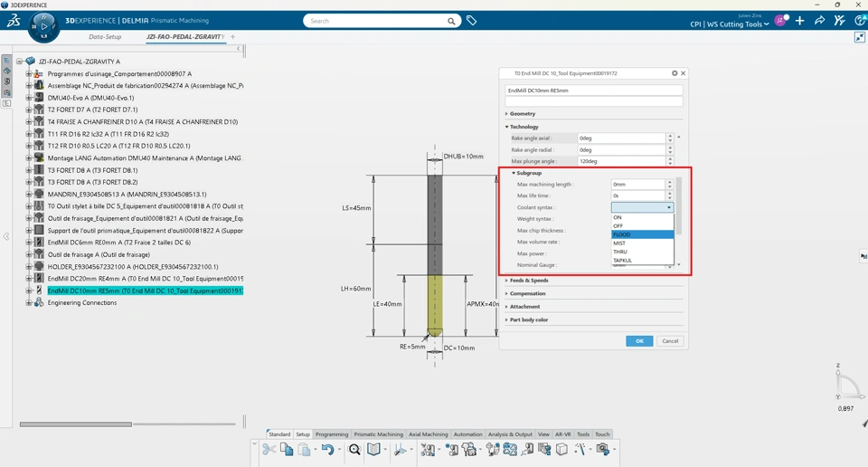Viewport: 868px width, 467px height.
Task: Open the Prismatic Machining toolbar tab
Action: tap(379, 434)
